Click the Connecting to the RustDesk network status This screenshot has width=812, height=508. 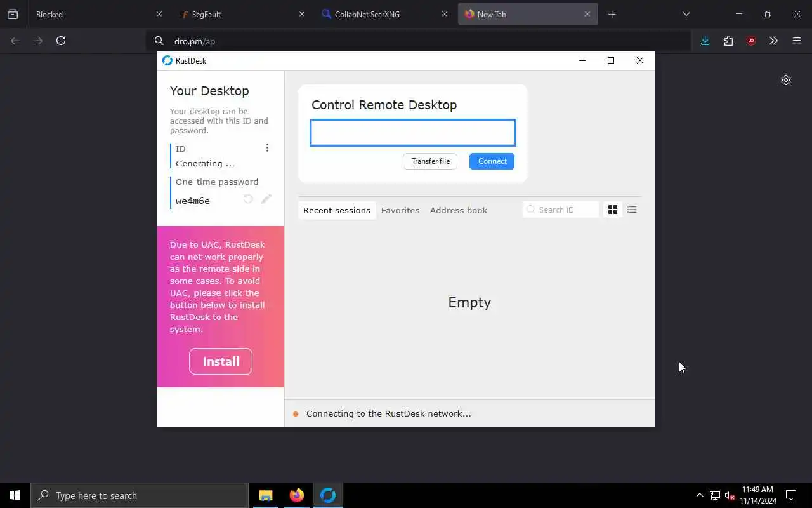pos(388,413)
